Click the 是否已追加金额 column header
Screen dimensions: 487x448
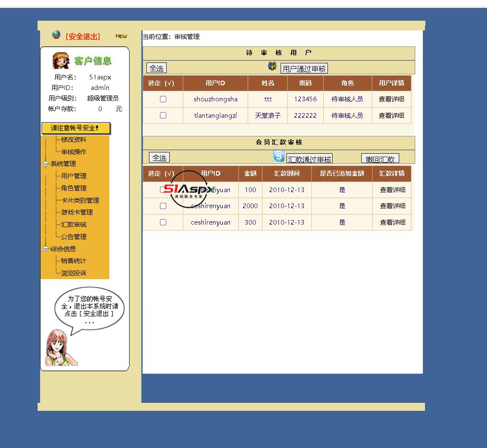click(x=342, y=174)
